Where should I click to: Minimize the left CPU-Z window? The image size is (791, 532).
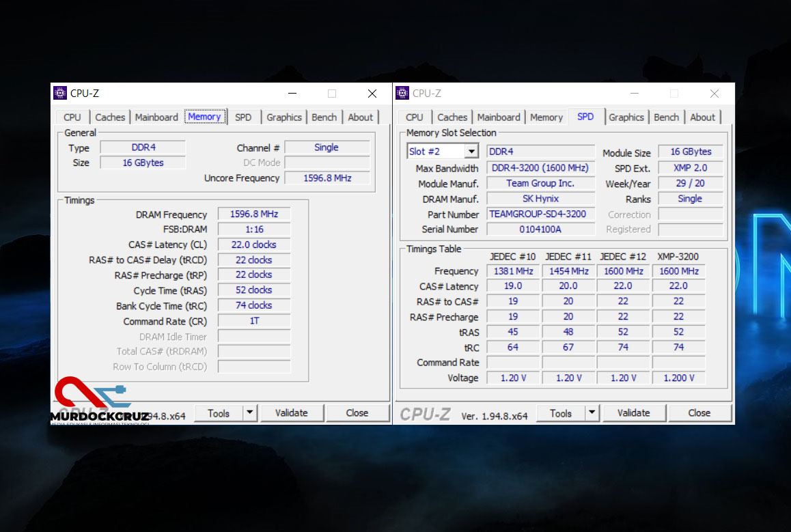(x=292, y=94)
